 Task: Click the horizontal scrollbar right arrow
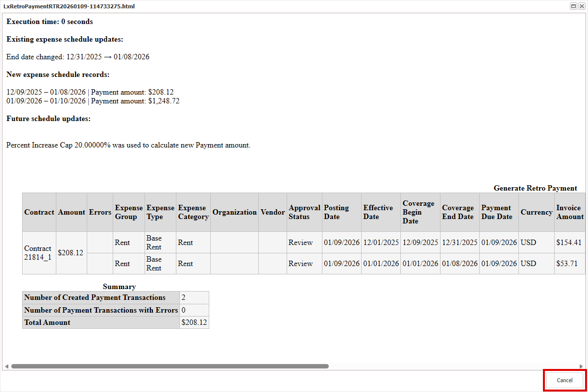(x=582, y=366)
